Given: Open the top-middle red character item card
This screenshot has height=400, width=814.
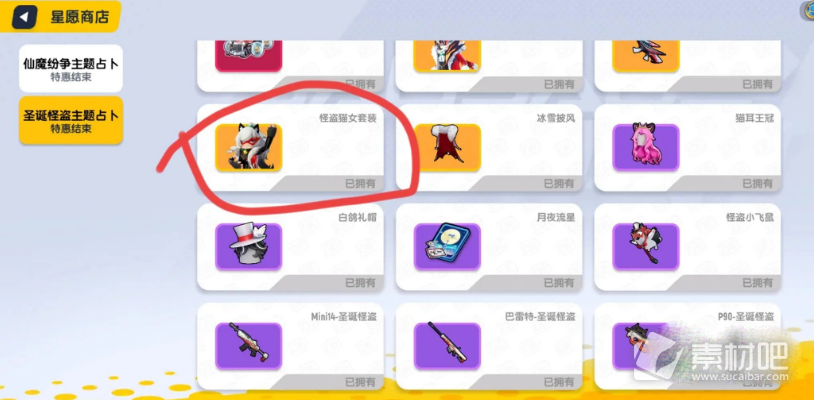Looking at the screenshot, I should pyautogui.click(x=489, y=66).
